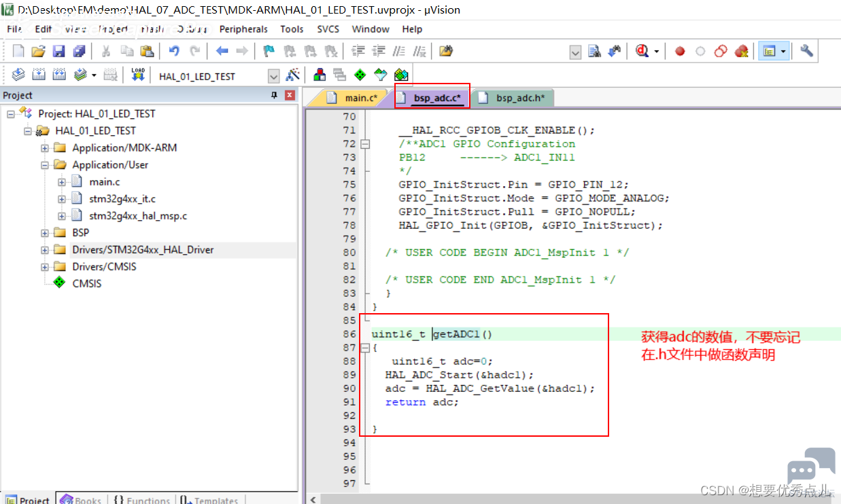
Task: Expand the BSP folder
Action: (x=45, y=233)
